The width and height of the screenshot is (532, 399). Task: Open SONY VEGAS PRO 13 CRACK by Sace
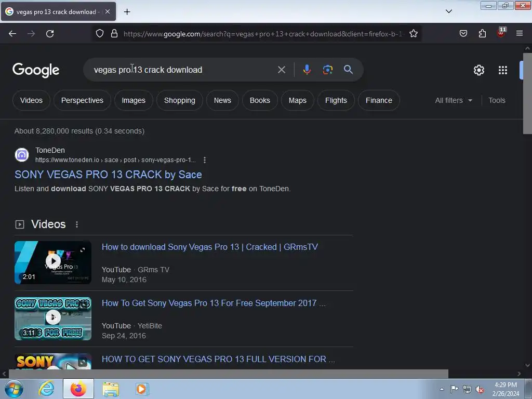108,175
